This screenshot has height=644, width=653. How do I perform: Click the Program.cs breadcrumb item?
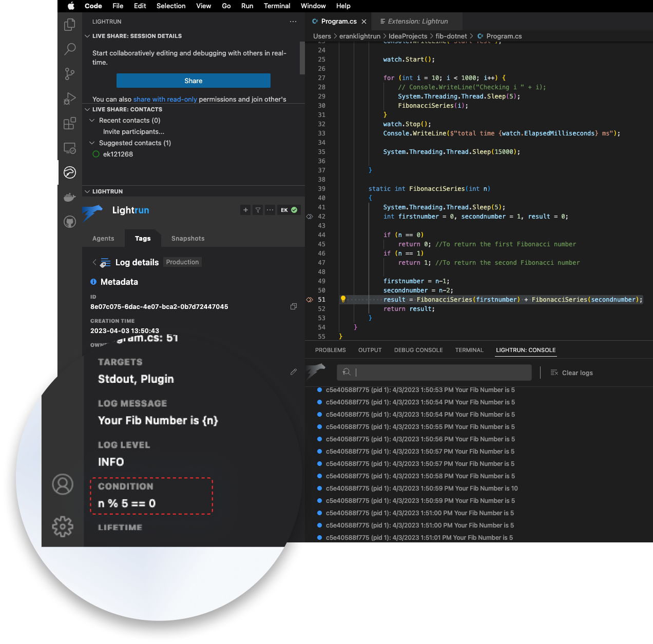500,36
